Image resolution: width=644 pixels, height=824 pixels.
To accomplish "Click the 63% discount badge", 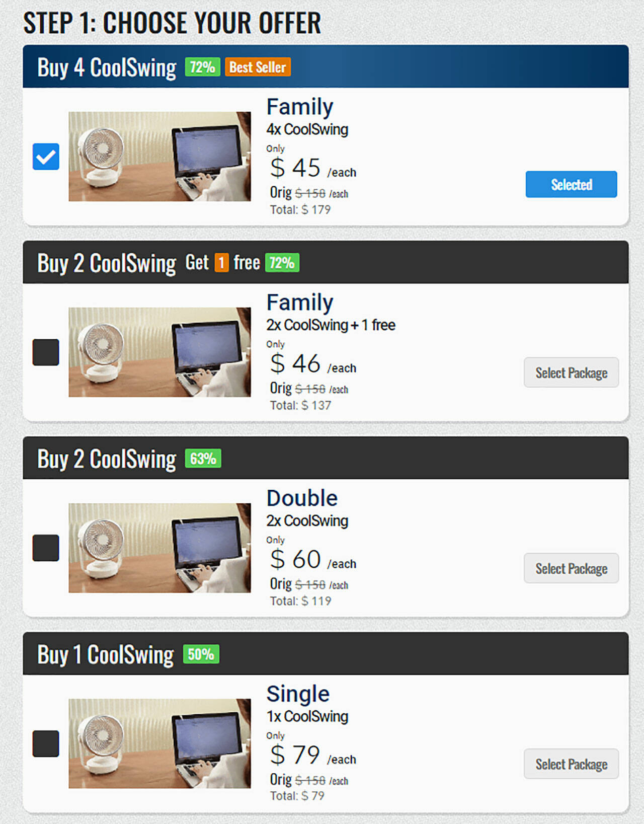I will pyautogui.click(x=203, y=459).
